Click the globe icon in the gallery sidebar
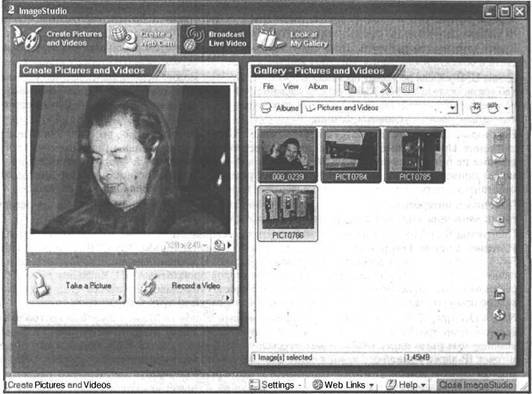The width and height of the screenshot is (532, 394). coord(499,315)
